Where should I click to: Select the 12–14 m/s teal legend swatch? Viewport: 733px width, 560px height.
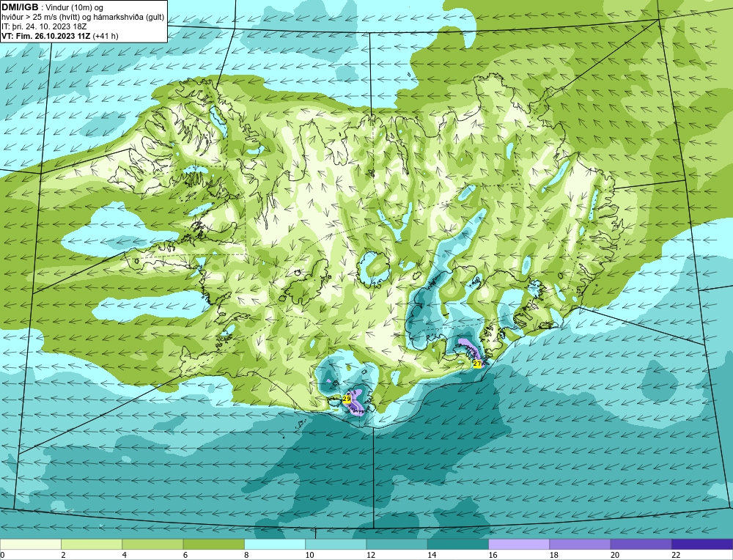pos(397,544)
